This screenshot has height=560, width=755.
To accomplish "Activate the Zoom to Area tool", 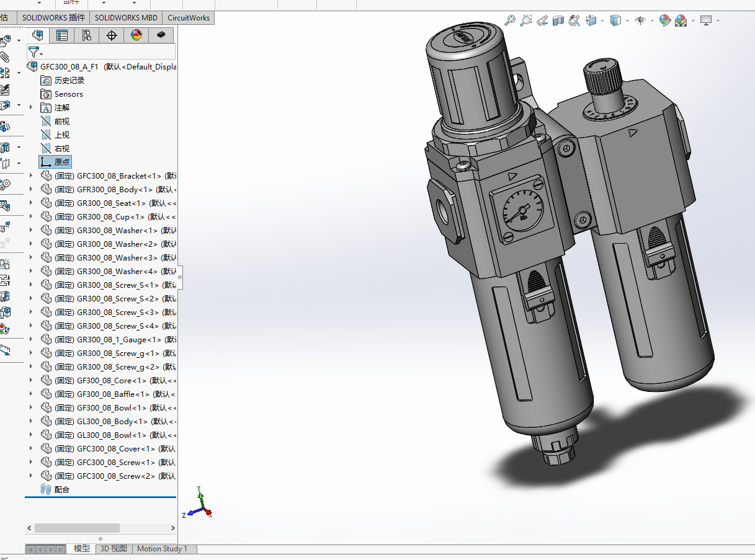I will [526, 20].
